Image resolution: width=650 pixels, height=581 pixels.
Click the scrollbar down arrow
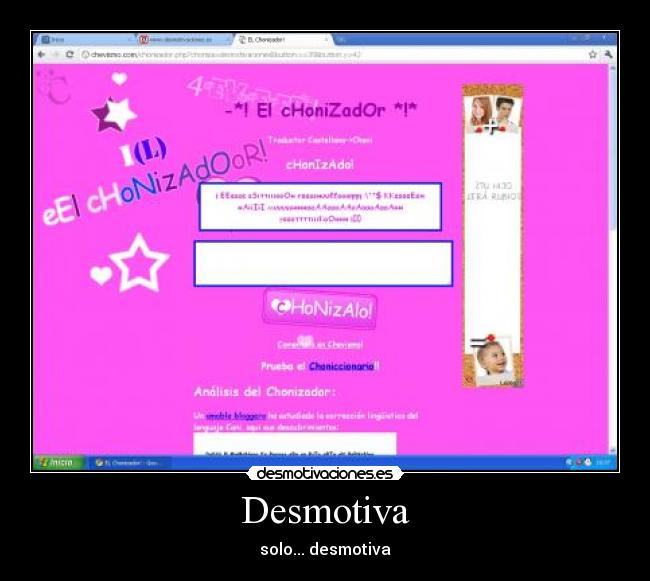point(613,451)
